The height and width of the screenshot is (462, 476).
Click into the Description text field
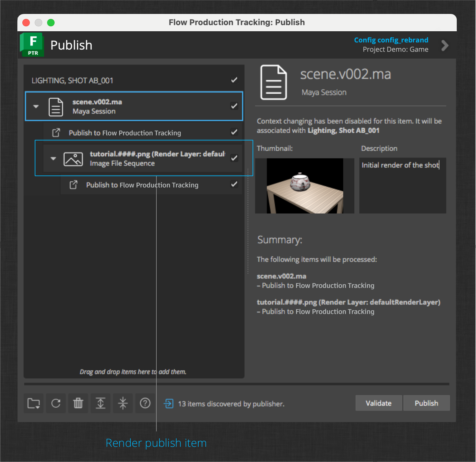pyautogui.click(x=402, y=186)
